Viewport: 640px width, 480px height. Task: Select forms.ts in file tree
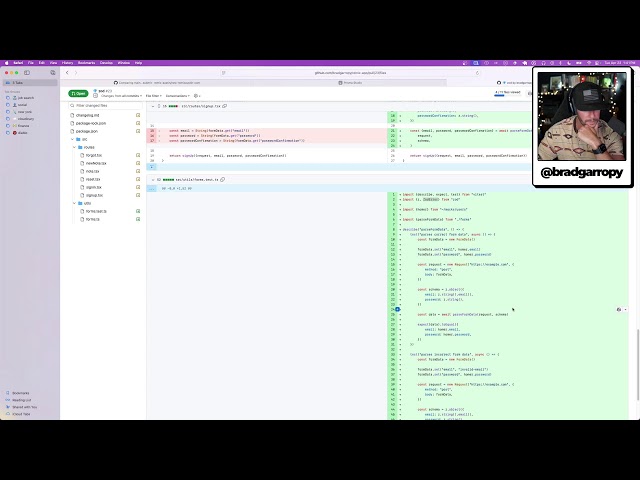92,219
